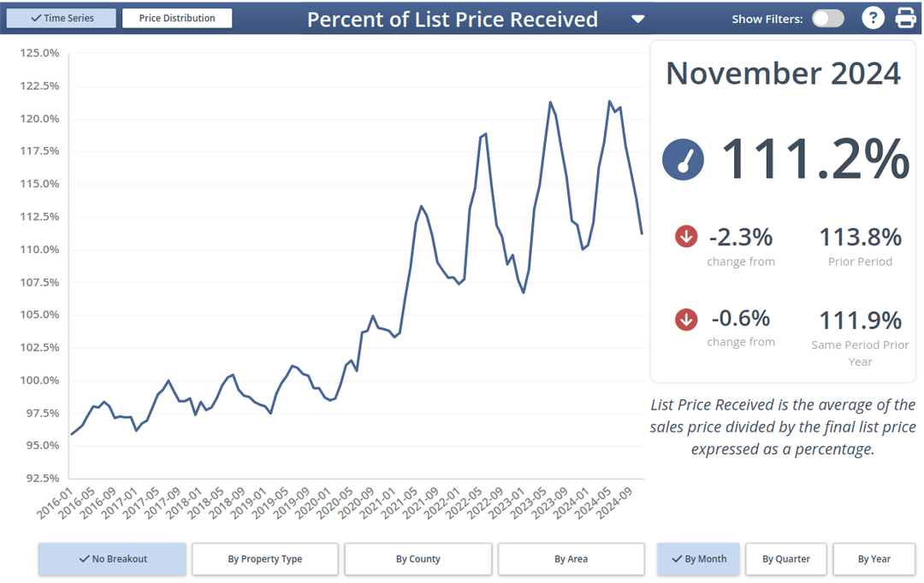Click red down arrow next to -0.6%
The width and height of the screenshot is (924, 583).
tap(686, 319)
